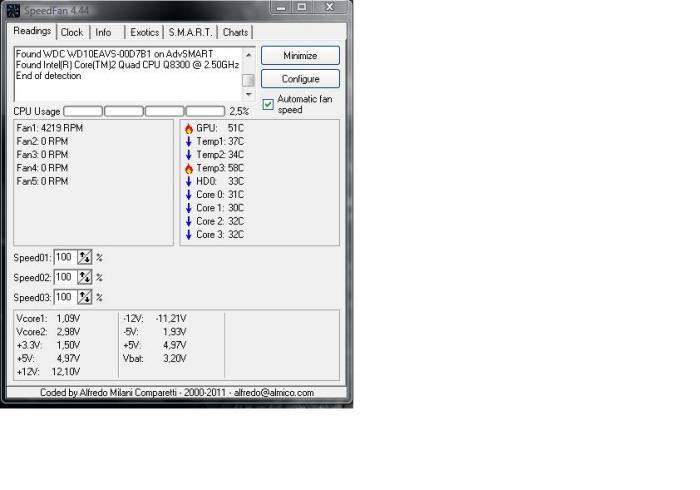Screen dimensions: 700x490
Task: Switch to the S.M.A.R.T. tab
Action: [190, 32]
